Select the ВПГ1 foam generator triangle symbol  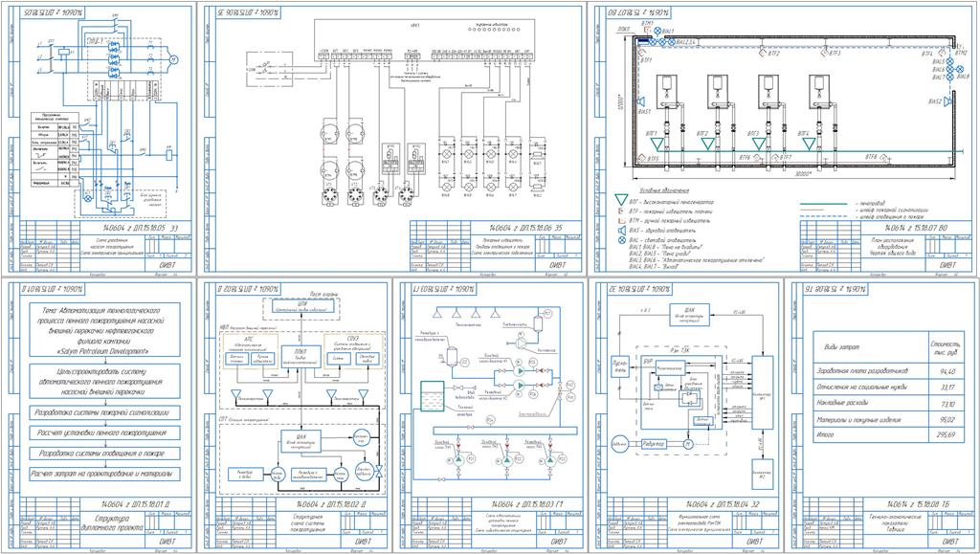pos(657,144)
